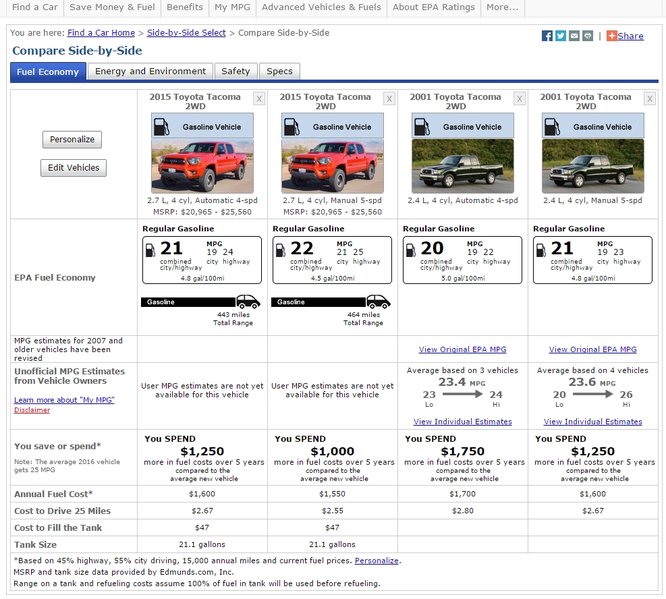This screenshot has height=599, width=666.
Task: Click the $1,000 You SPEND amount
Action: [332, 451]
